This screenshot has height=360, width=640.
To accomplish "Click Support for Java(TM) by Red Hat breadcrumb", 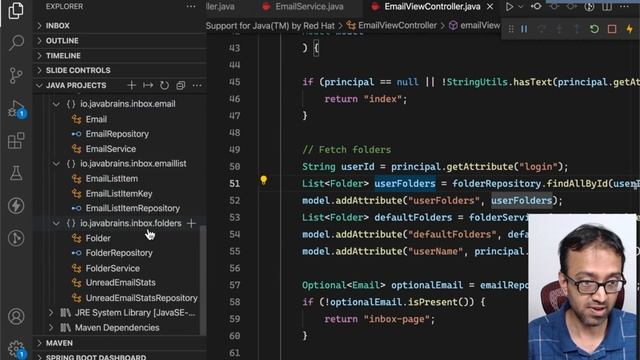I will click(x=270, y=26).
